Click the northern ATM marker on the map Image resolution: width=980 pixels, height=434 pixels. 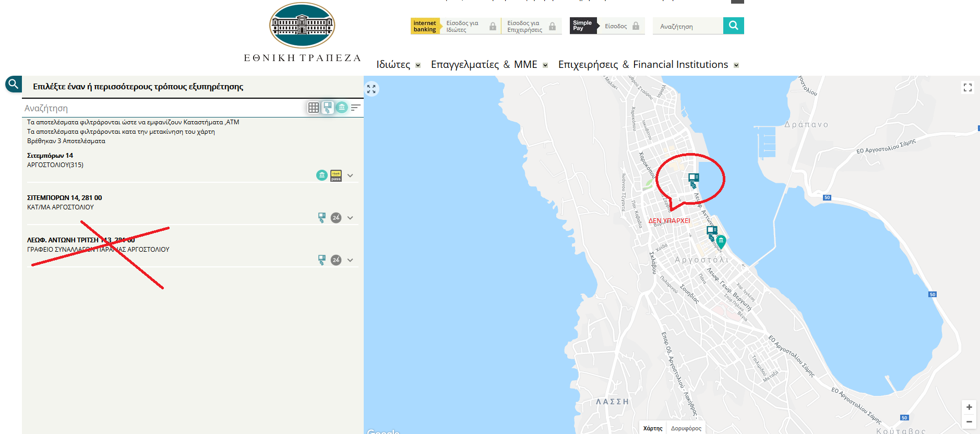[694, 180]
